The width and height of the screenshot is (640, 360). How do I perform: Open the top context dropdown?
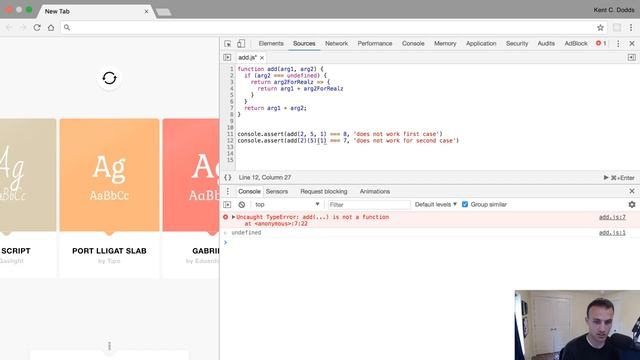tap(287, 204)
